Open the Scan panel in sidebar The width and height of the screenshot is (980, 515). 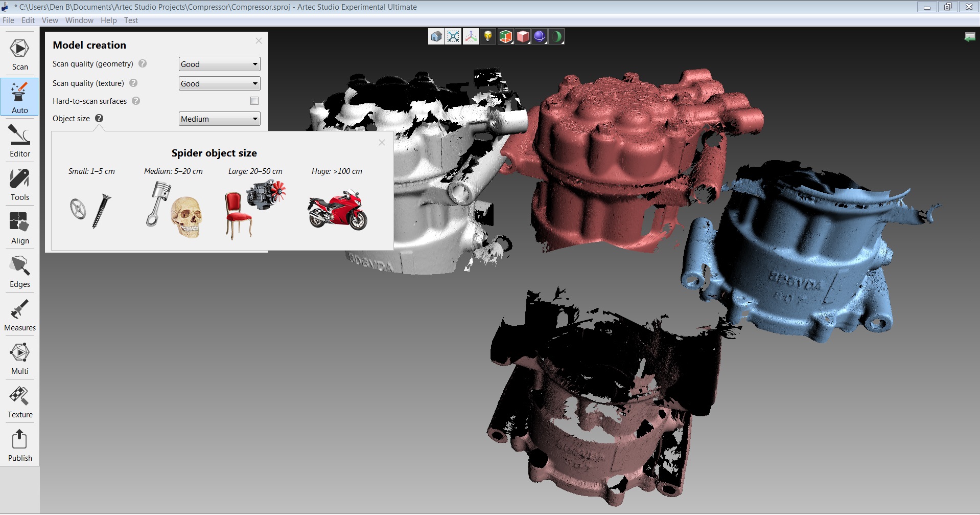click(x=20, y=54)
